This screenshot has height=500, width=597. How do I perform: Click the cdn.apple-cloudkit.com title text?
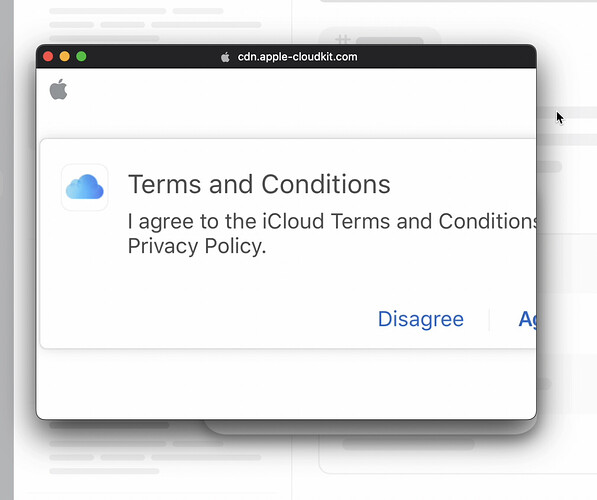[x=297, y=57]
